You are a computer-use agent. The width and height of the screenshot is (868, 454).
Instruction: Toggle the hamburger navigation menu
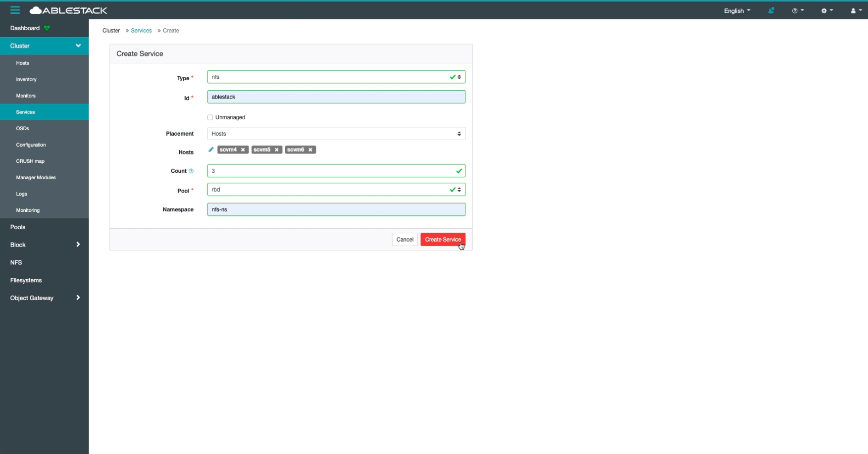15,10
